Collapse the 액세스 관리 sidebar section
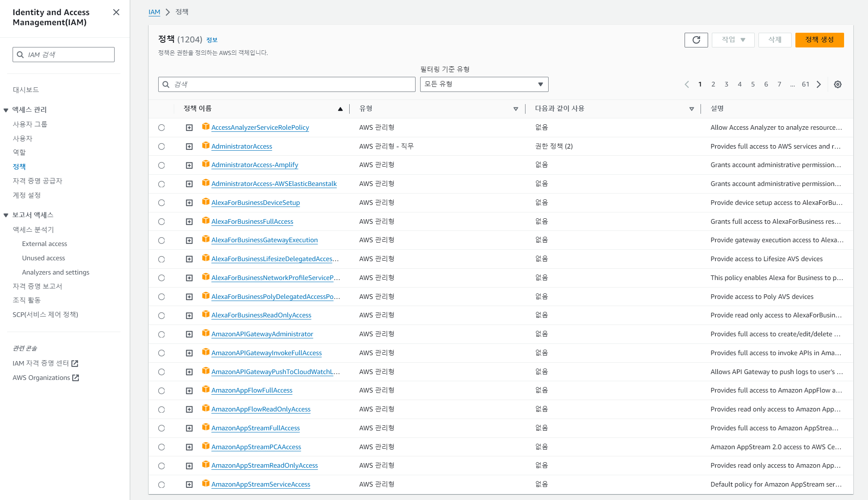 pyautogui.click(x=6, y=110)
